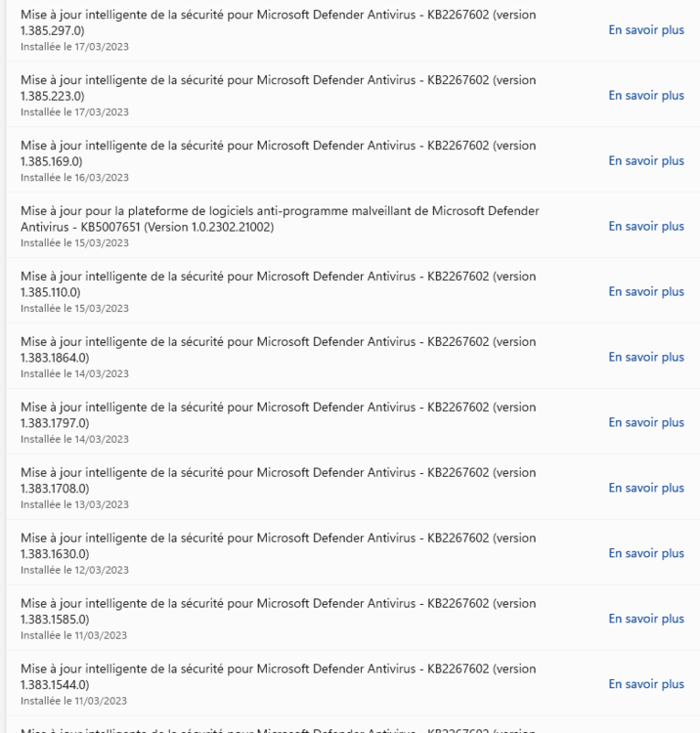Open "En savoir plus" for version 1.385.297.0

(646, 30)
